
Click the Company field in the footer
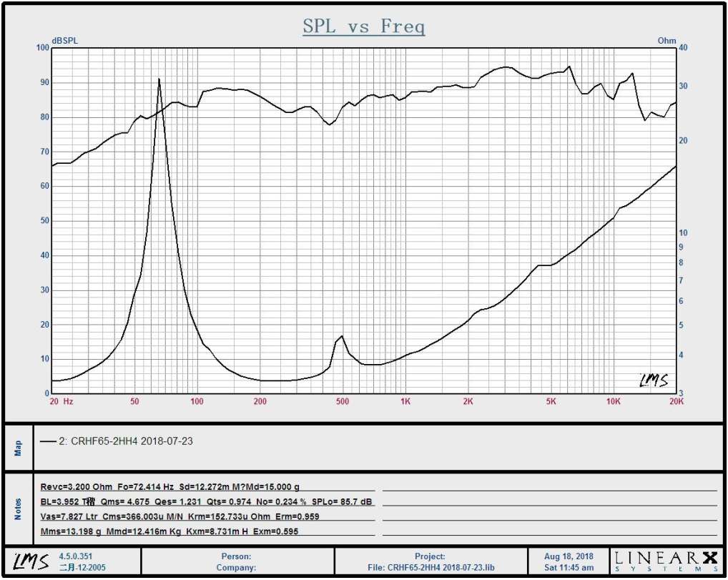[237, 568]
